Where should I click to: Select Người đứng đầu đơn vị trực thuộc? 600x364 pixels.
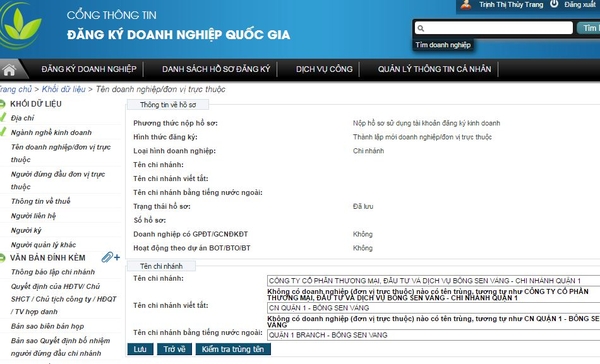click(x=58, y=180)
